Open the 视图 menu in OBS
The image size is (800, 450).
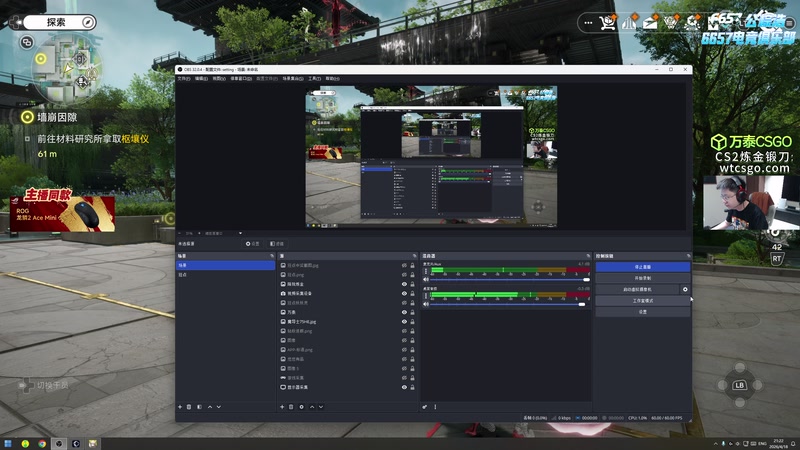pos(219,79)
